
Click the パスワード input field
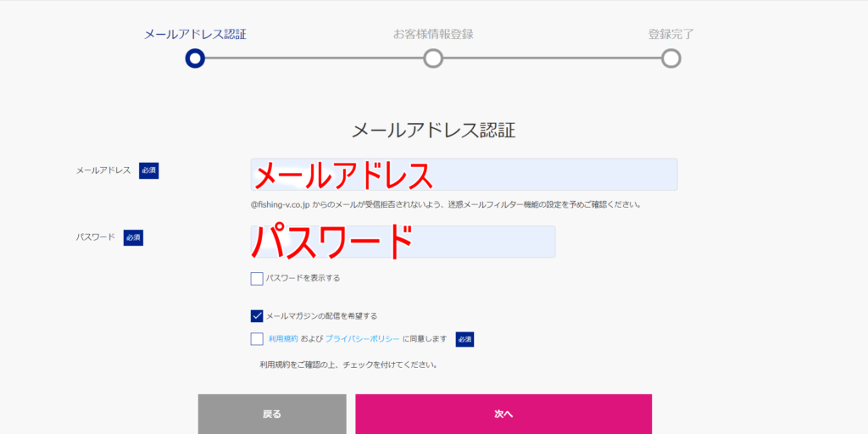click(403, 242)
